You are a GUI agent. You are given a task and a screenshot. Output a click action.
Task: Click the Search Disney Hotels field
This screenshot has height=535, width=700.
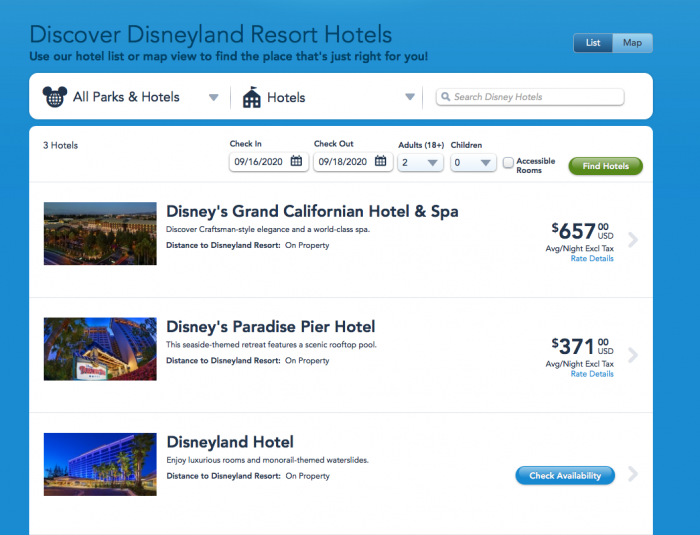pos(535,97)
